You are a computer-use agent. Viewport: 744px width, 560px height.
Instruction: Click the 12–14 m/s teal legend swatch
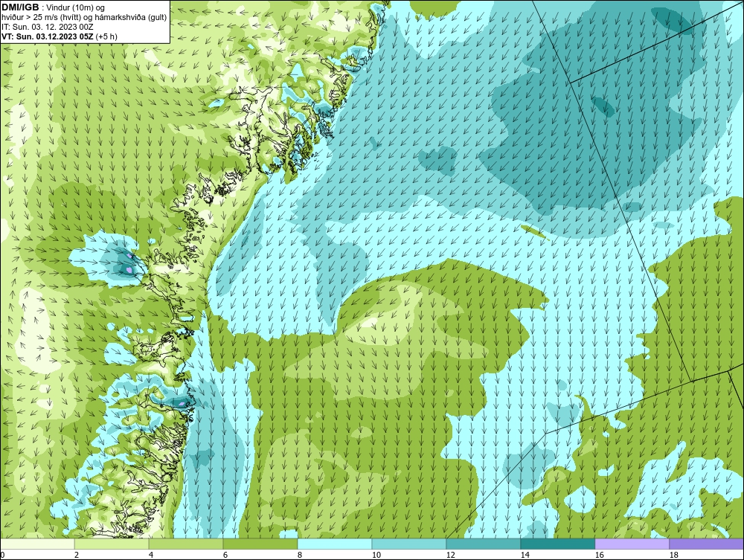(x=483, y=544)
